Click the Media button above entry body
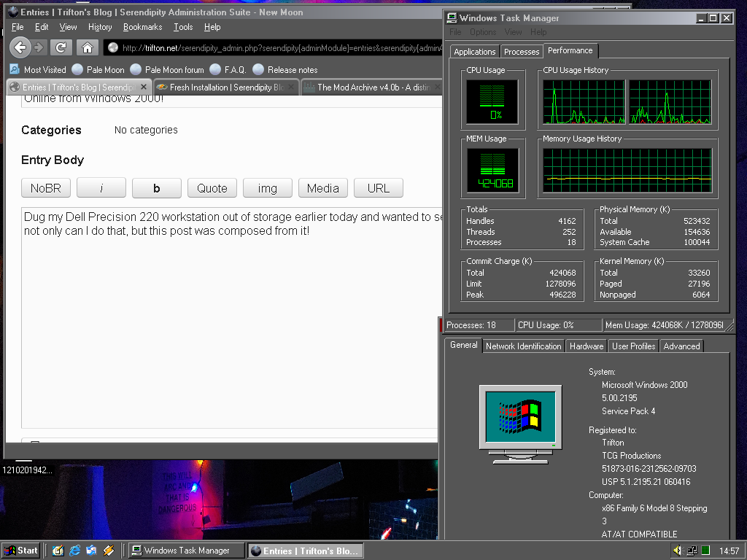Viewport: 747px width, 560px height. (x=322, y=188)
